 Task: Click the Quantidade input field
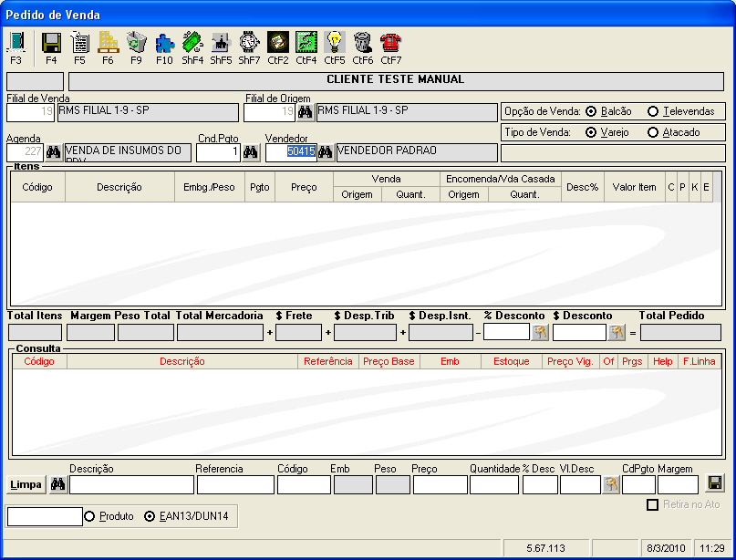(494, 485)
